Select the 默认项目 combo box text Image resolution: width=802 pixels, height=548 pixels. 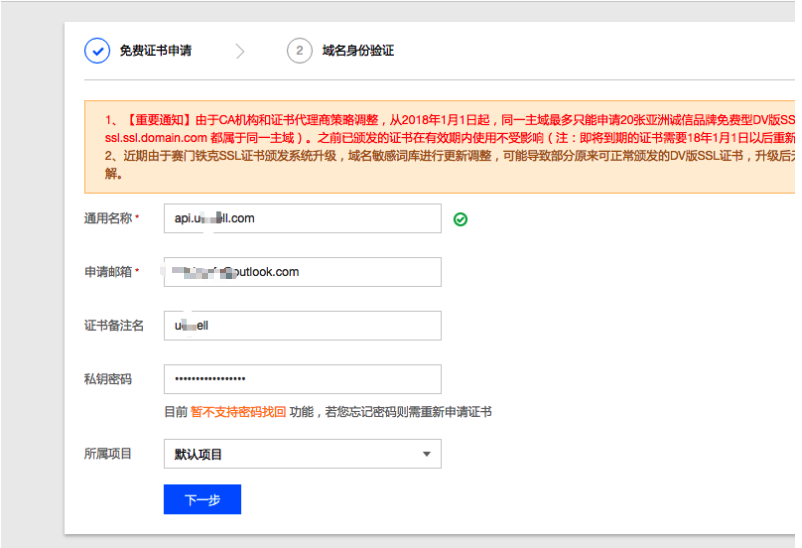pos(199,455)
